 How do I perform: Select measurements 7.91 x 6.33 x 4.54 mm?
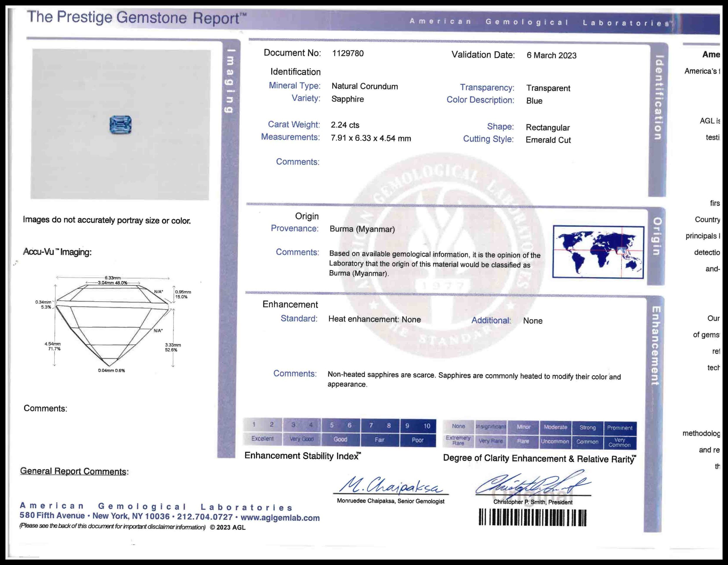pyautogui.click(x=371, y=138)
